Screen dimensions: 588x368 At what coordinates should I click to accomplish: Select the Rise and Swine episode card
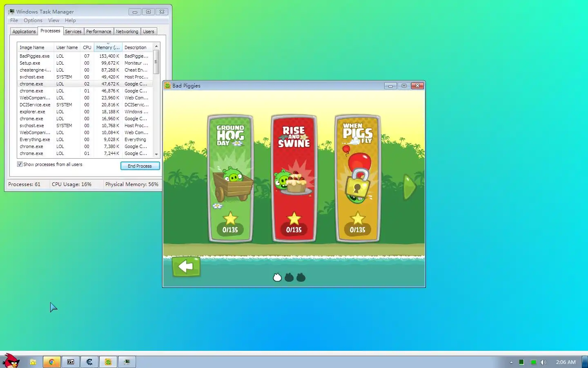(294, 179)
